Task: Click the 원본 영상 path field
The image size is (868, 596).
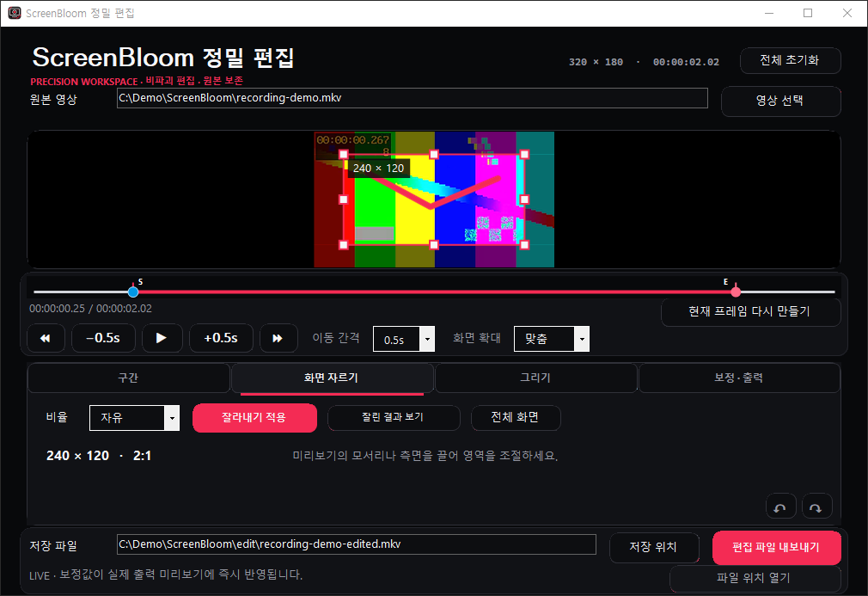Action: (x=412, y=98)
